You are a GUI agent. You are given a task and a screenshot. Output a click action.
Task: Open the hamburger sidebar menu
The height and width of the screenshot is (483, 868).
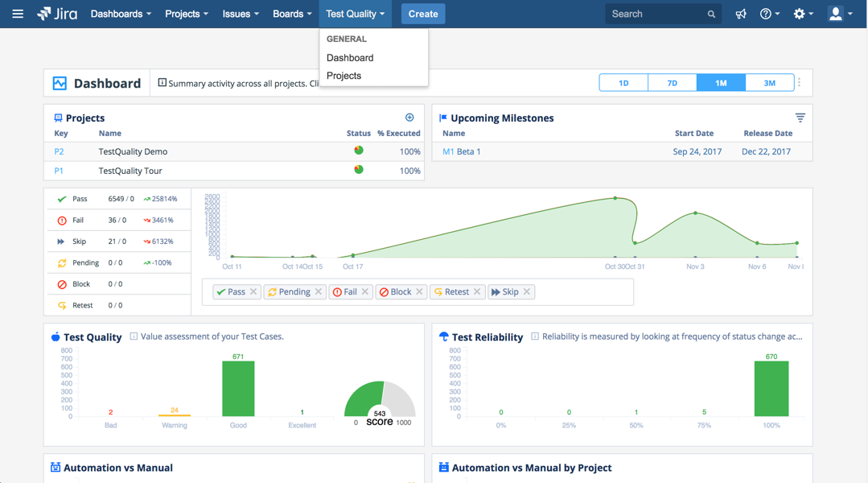click(18, 14)
